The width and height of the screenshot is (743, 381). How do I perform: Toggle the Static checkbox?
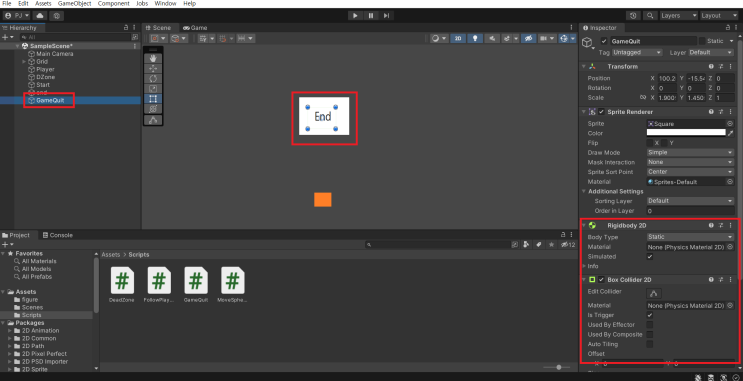coord(702,41)
